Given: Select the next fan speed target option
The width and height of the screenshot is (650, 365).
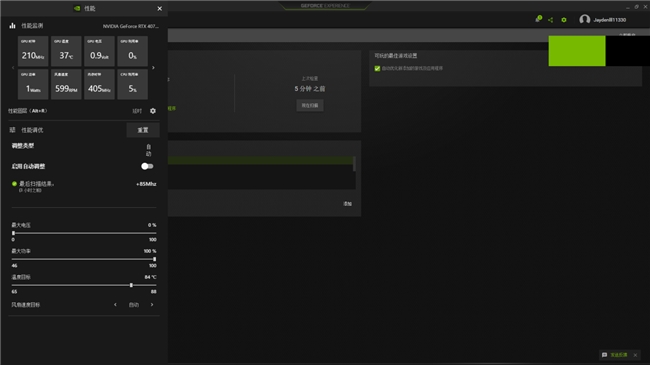Looking at the screenshot, I should (152, 305).
